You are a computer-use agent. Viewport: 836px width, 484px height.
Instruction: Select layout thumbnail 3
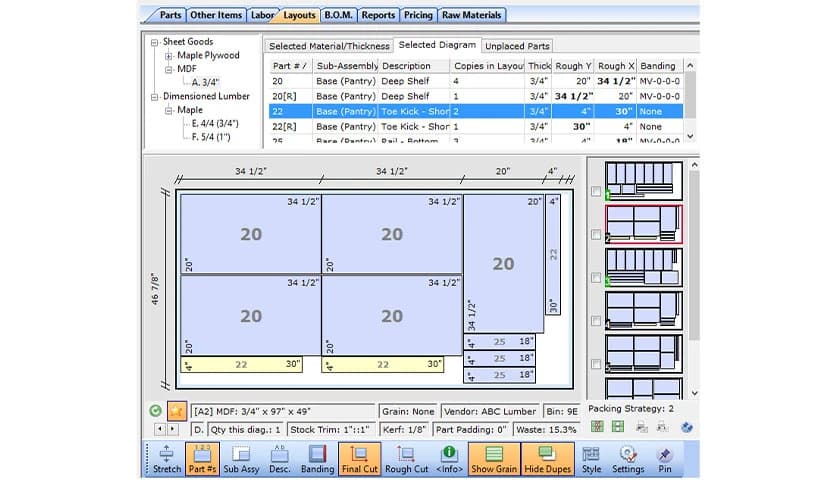(644, 268)
